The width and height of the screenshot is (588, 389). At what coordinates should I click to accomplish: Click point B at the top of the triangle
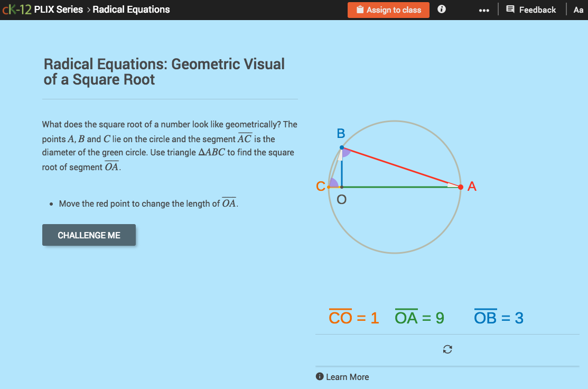click(343, 148)
